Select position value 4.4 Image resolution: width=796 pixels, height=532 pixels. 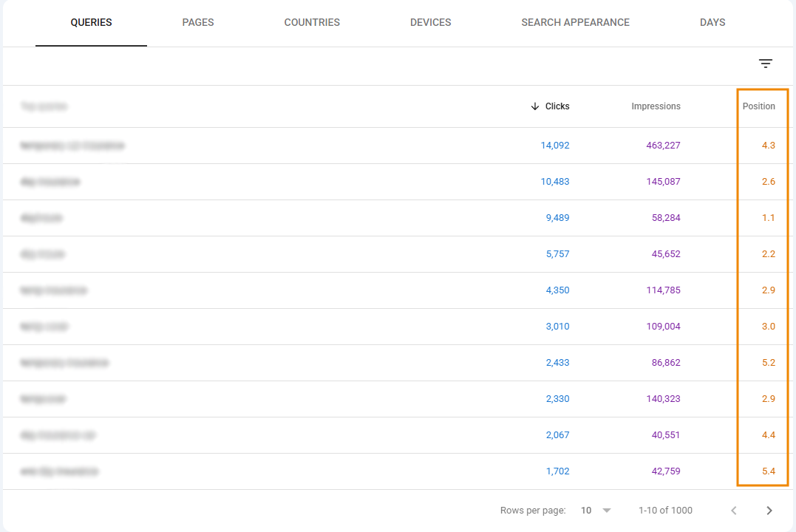point(768,435)
